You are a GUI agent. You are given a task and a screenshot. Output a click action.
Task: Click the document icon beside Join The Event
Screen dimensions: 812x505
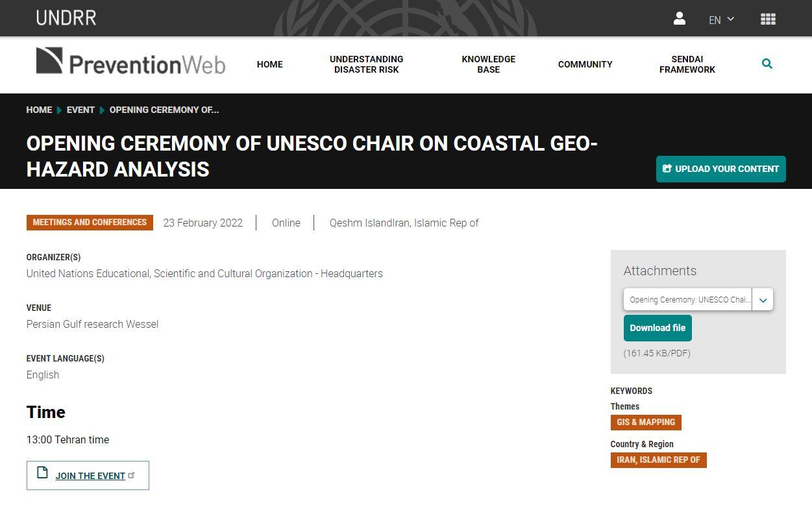click(x=41, y=474)
